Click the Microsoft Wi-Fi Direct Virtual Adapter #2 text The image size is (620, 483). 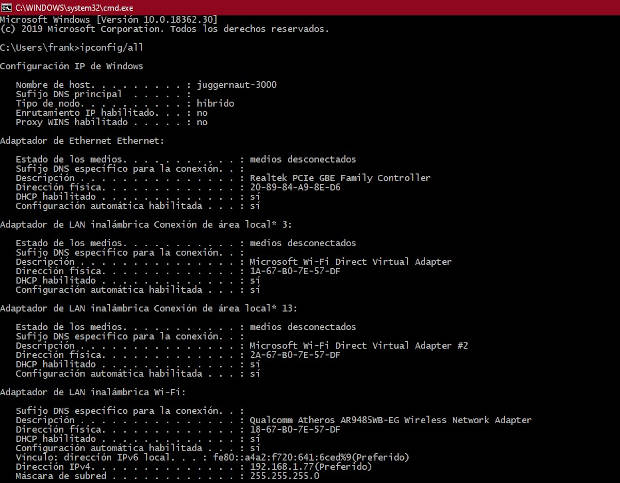pyautogui.click(x=359, y=345)
